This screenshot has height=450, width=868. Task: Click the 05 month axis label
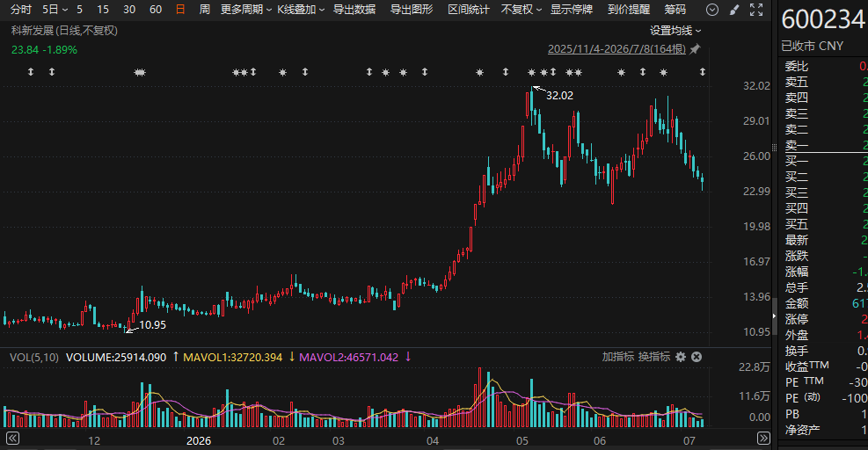click(522, 440)
